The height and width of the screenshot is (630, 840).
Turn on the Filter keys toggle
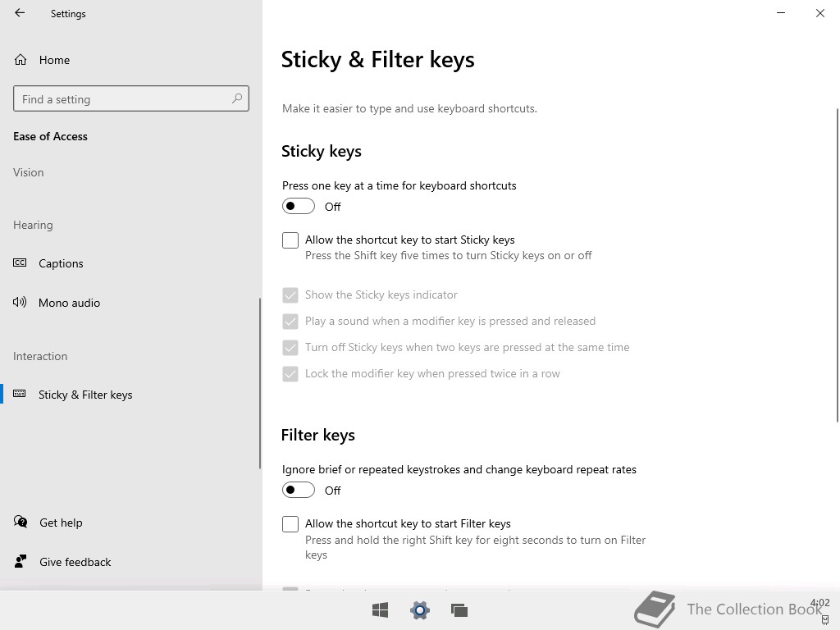click(x=299, y=491)
